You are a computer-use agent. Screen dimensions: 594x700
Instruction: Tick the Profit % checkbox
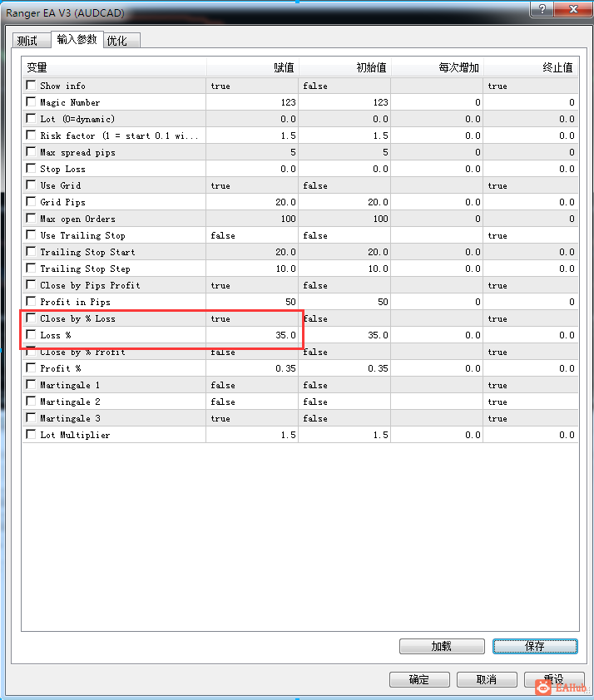pos(31,367)
